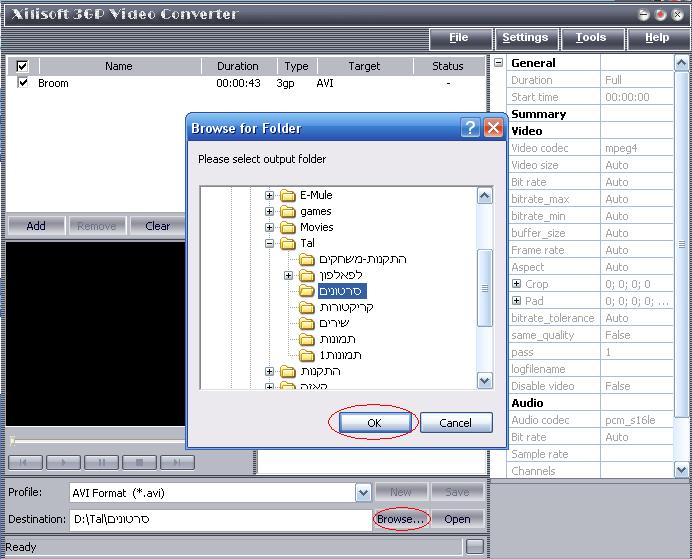
Task: Collapse the Tal folder tree node
Action: 269,243
